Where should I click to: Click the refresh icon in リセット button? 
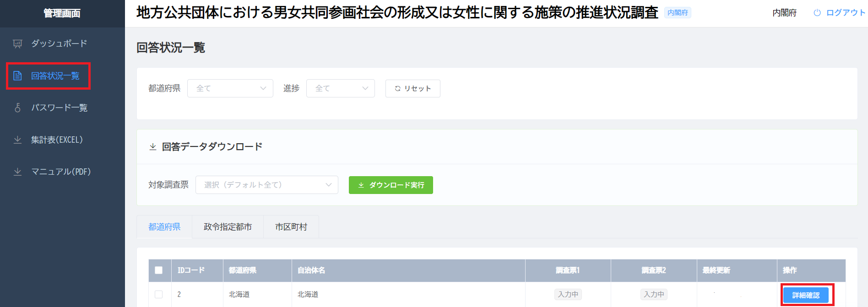(398, 88)
